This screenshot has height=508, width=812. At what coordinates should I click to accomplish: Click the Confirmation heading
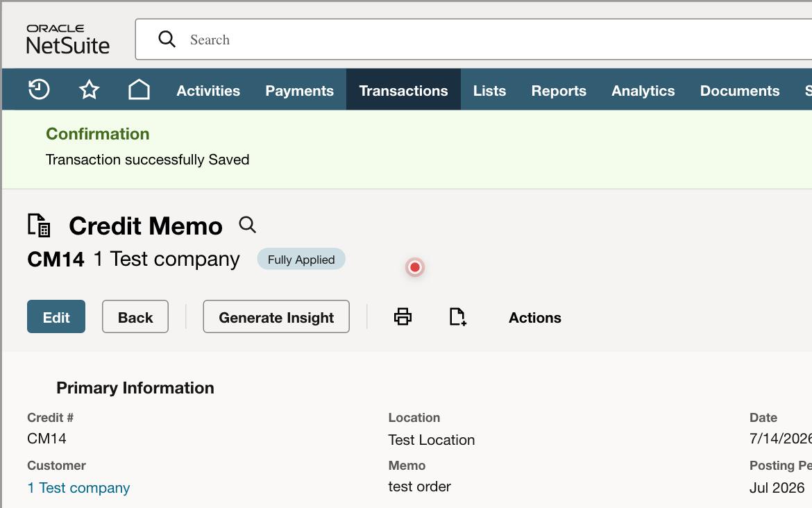click(97, 134)
